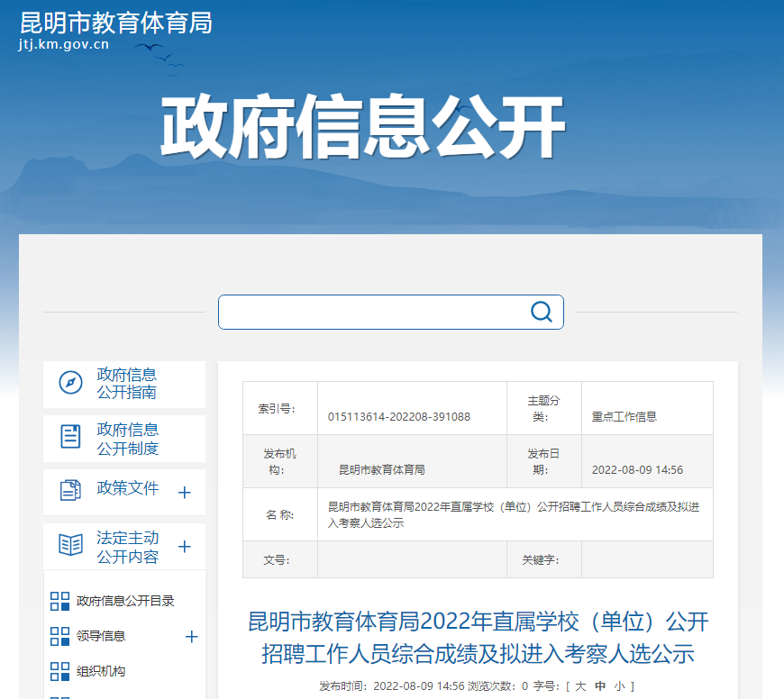The height and width of the screenshot is (699, 784).
Task: Open 政府信息公开目录 item
Action: tap(125, 601)
